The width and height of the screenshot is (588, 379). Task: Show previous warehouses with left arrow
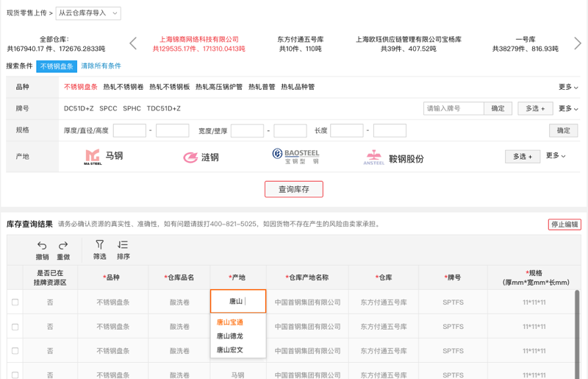tap(133, 43)
